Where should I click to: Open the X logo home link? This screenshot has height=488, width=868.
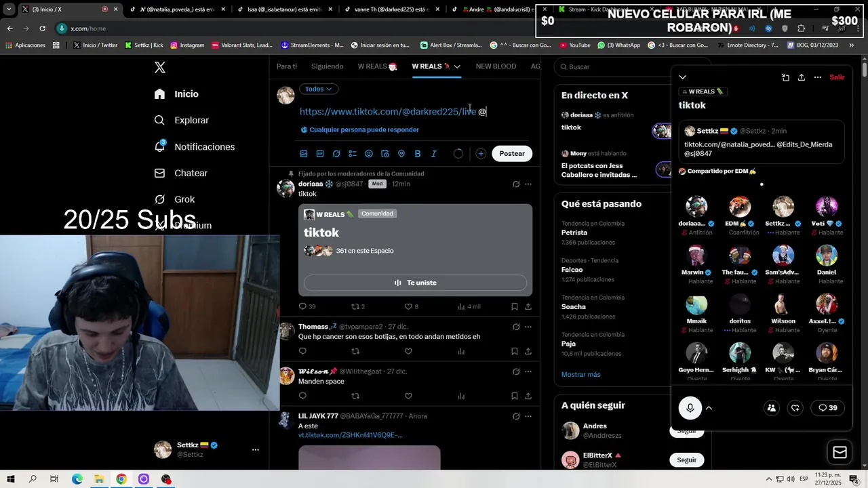pos(160,67)
